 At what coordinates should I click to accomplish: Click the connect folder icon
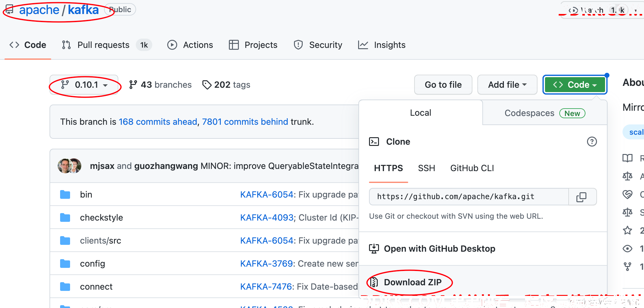point(65,287)
